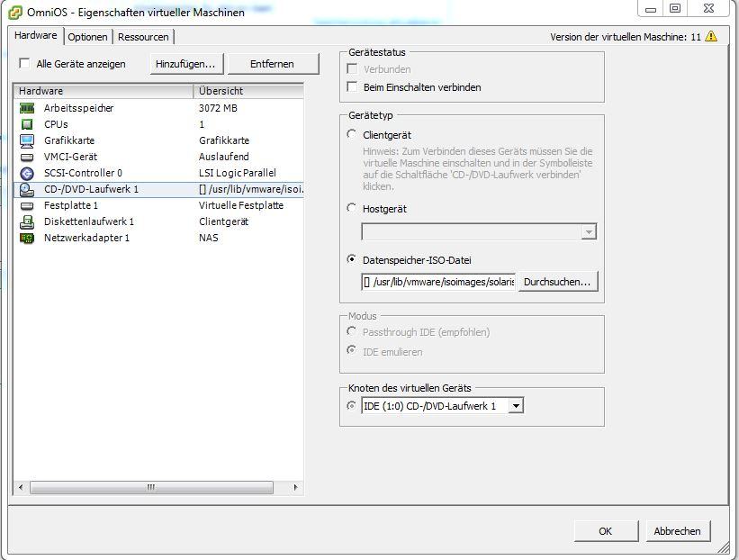The width and height of the screenshot is (739, 560).
Task: Click the Übersicht column header
Action: click(x=248, y=91)
